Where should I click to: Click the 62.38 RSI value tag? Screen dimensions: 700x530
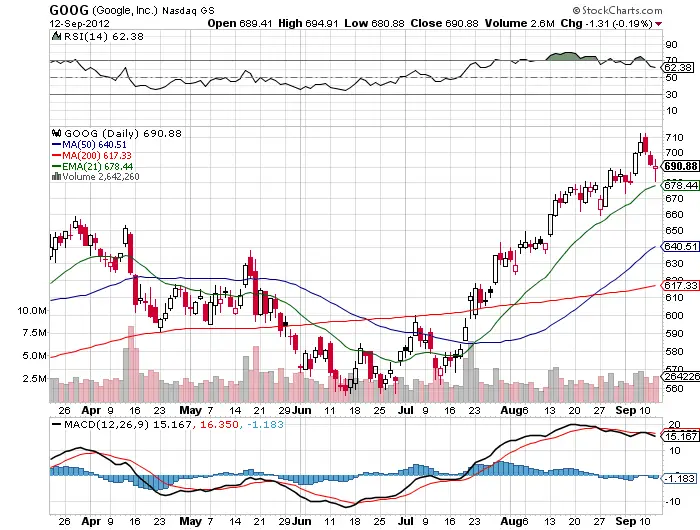click(678, 67)
